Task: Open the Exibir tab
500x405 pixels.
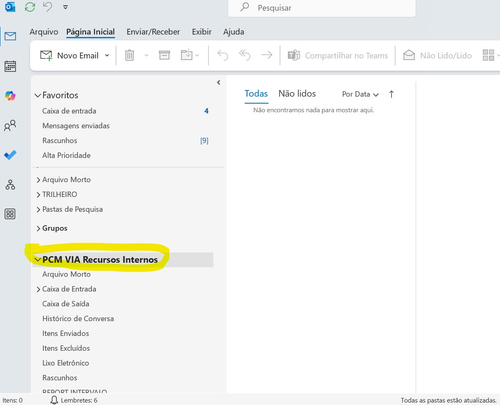Action: tap(202, 32)
